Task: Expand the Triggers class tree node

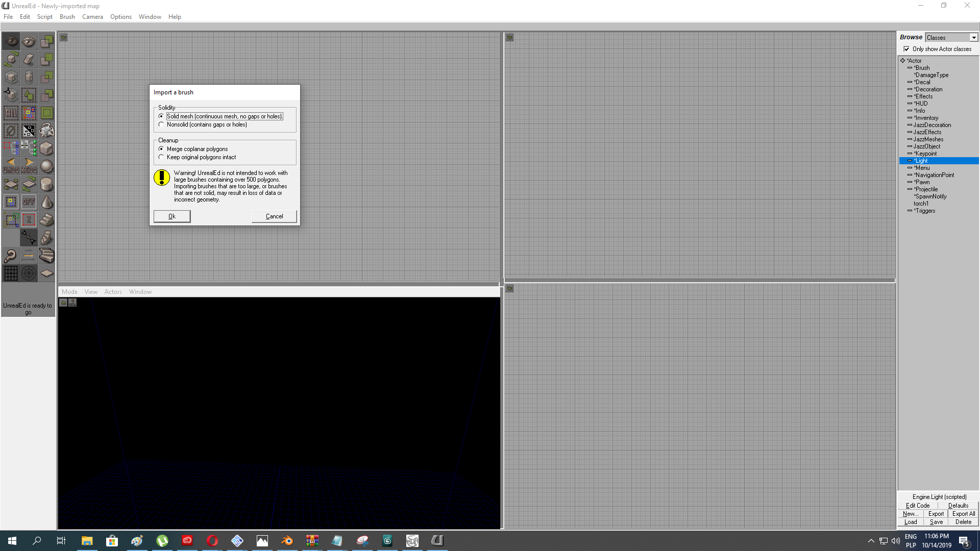Action: click(x=910, y=211)
